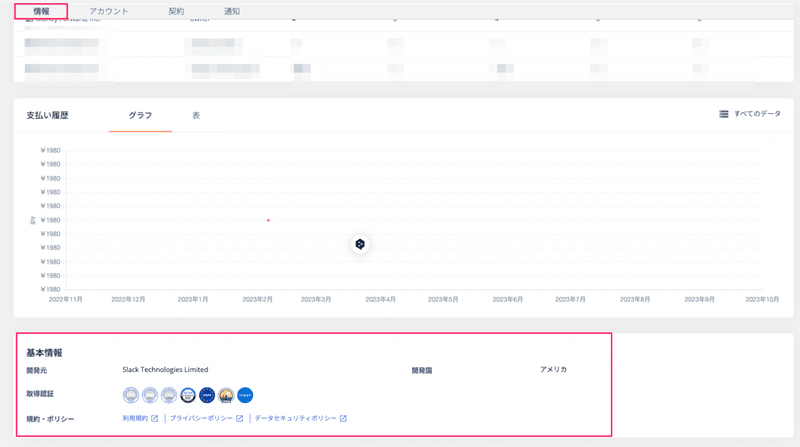Image resolution: width=800 pixels, height=447 pixels.
Task: Select the グラフ view tab
Action: (140, 115)
